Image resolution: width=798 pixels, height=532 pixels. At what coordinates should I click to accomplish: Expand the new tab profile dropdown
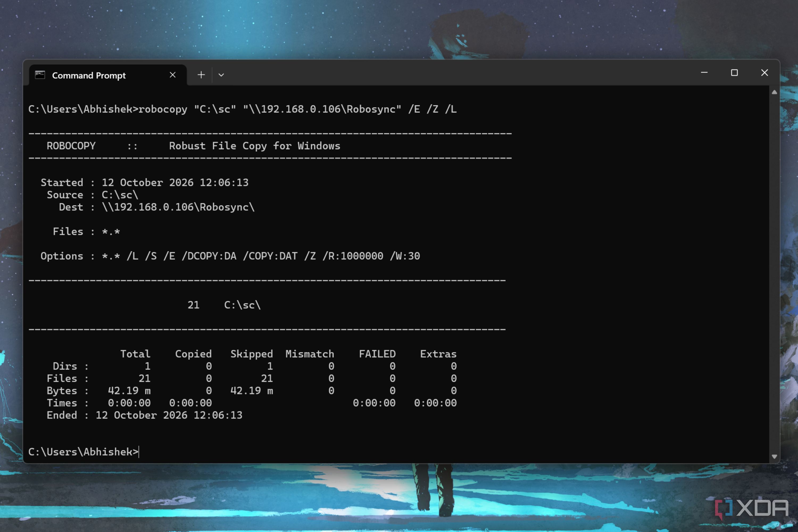click(221, 75)
